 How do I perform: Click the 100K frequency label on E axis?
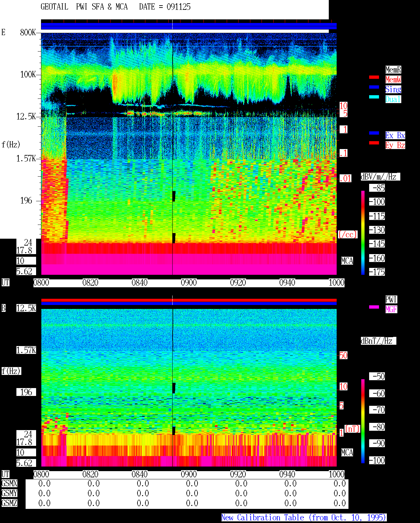(28, 75)
